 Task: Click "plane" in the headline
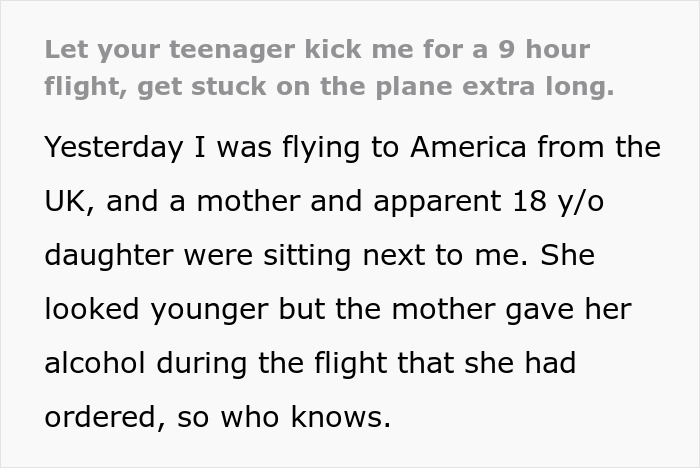coord(396,86)
